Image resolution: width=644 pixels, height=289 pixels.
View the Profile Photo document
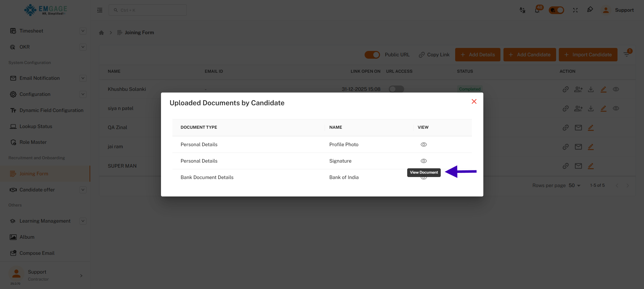(424, 144)
